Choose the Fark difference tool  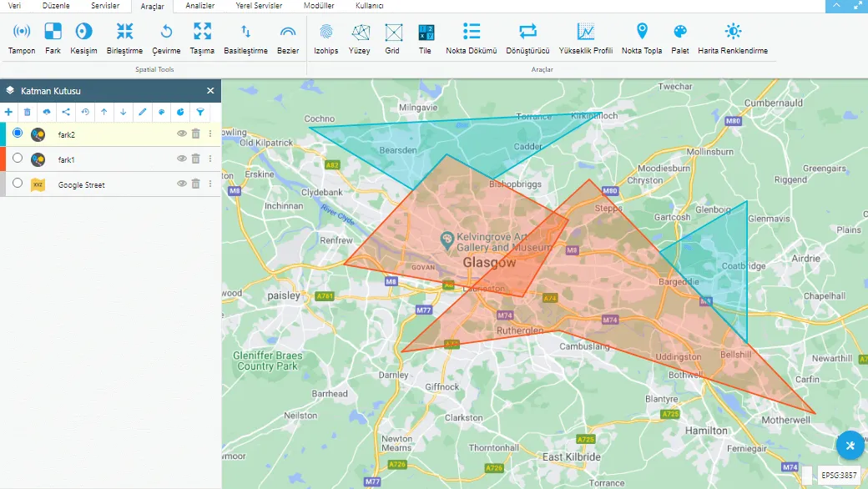click(53, 38)
